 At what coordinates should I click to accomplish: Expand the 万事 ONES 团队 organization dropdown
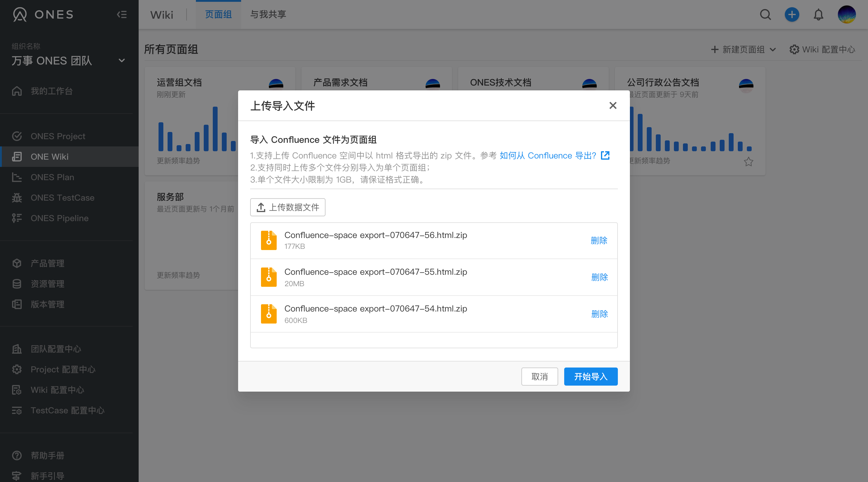121,61
